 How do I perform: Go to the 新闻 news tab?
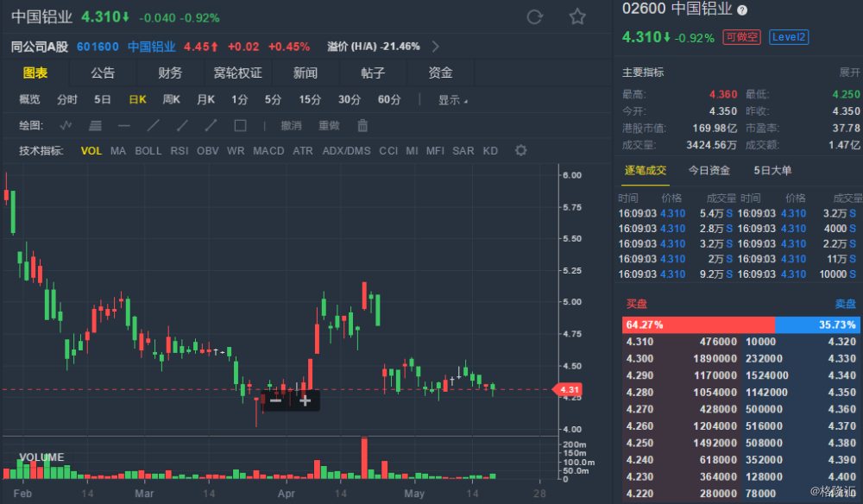coord(305,72)
